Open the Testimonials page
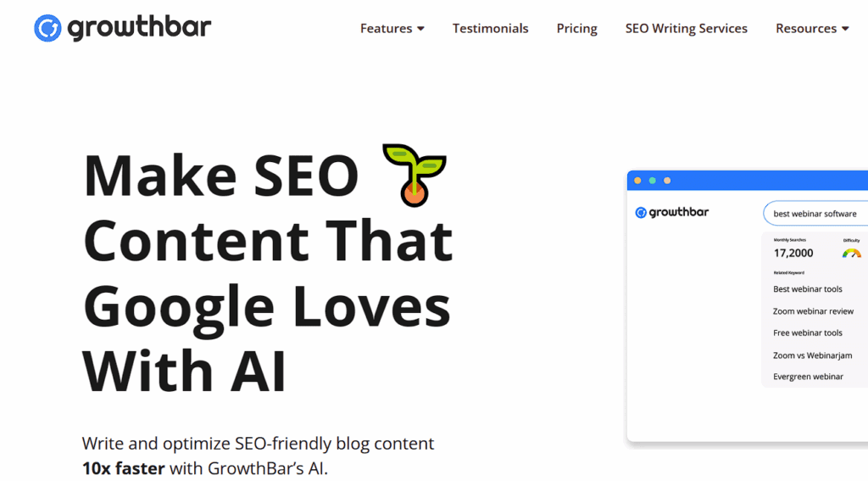Image resolution: width=868 pixels, height=481 pixels. [x=490, y=29]
